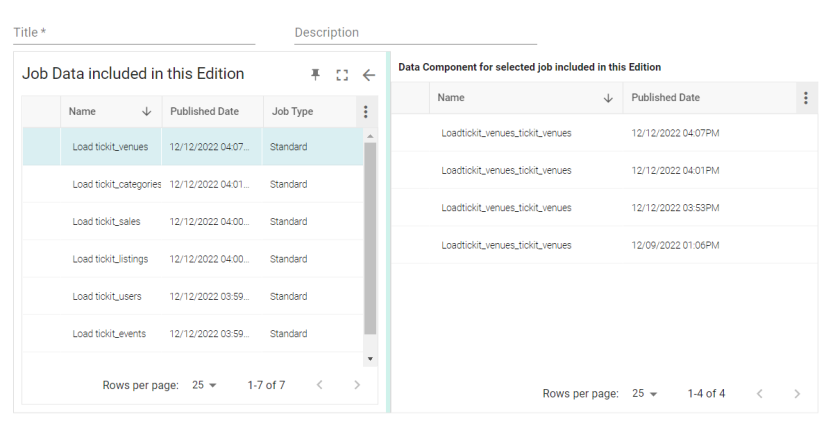Screen dimensions: 826x423
Task: Click Published Date header in Job Data table
Action: pos(204,112)
